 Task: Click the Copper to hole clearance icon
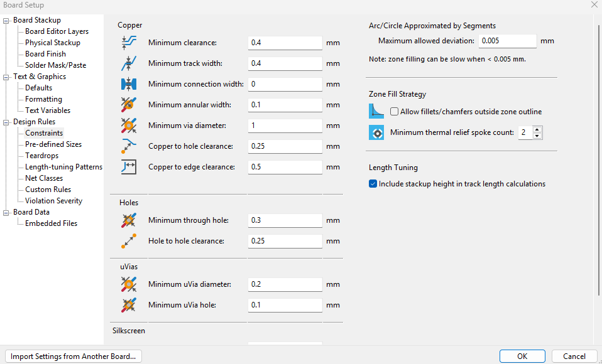click(x=128, y=146)
